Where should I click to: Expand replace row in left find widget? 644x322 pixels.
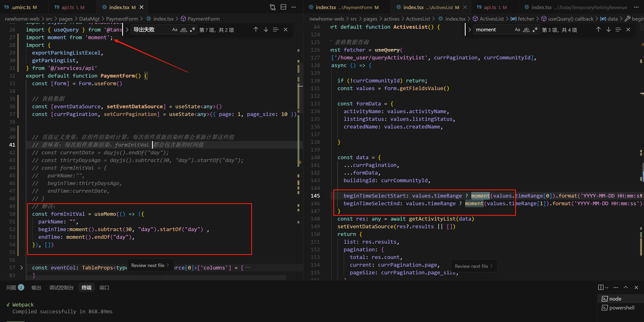[x=127, y=30]
